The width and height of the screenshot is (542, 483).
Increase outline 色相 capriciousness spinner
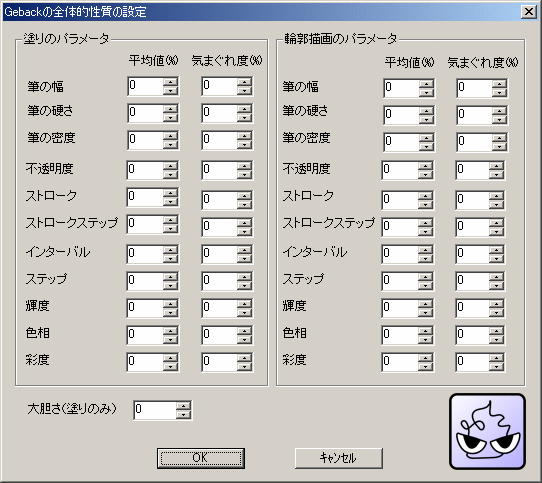click(496, 331)
